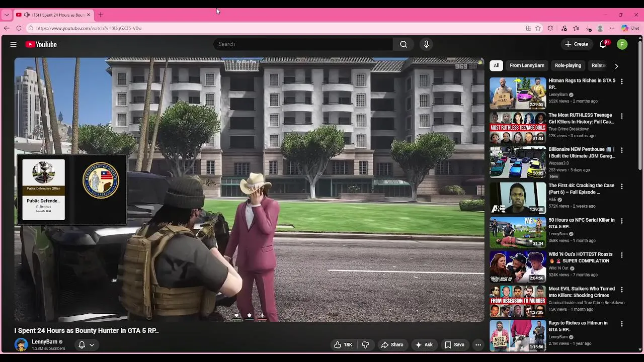Open Rags to Riches as Hitman thumbnail

[x=518, y=335]
